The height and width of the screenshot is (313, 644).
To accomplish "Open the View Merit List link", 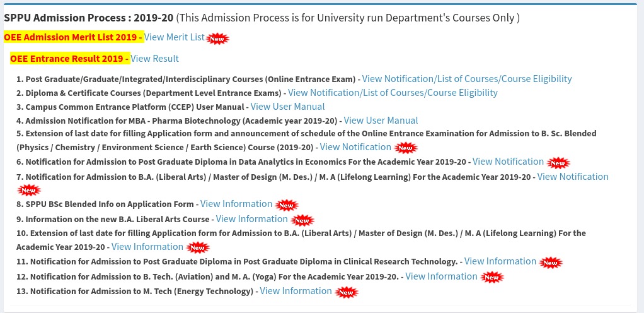I will click(x=174, y=37).
